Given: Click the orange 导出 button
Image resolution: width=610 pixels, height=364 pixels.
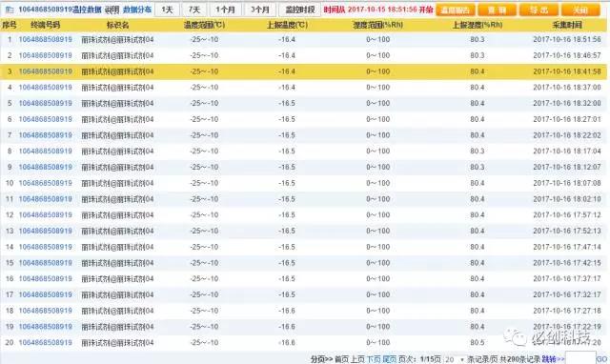Looking at the screenshot, I should click(x=539, y=10).
